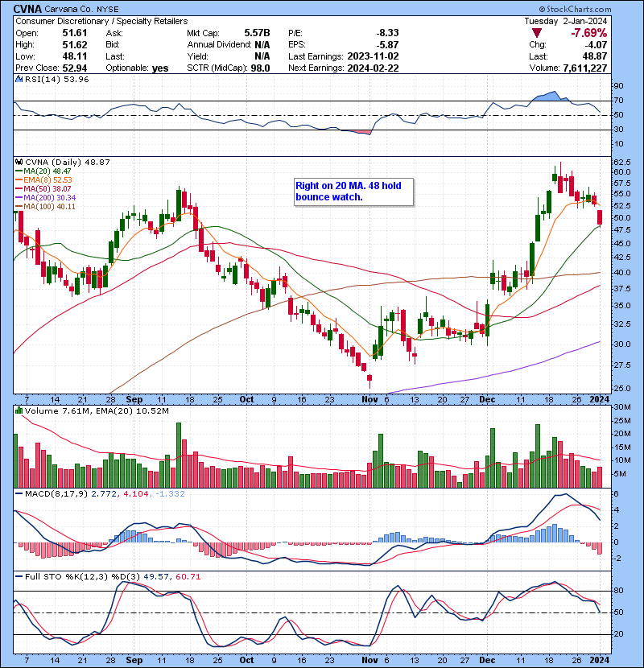Click the SCTR (MidCap) value 98.0

point(260,68)
